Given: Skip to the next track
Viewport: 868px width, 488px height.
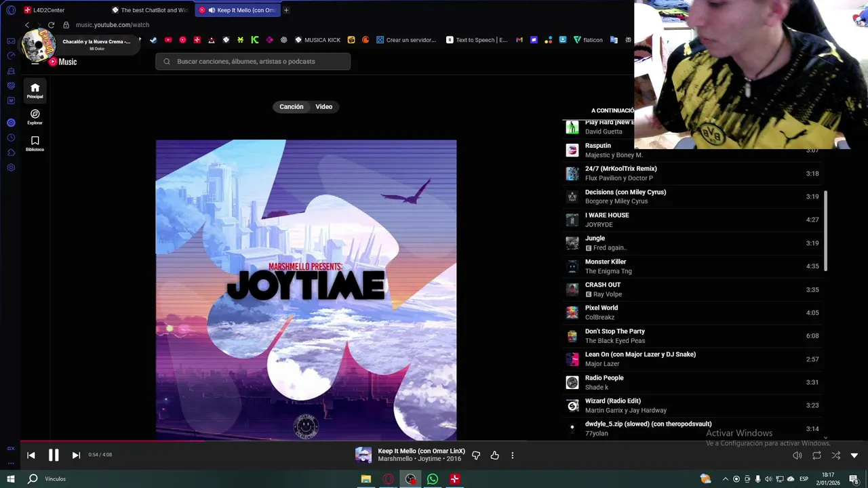Looking at the screenshot, I should click(x=76, y=455).
